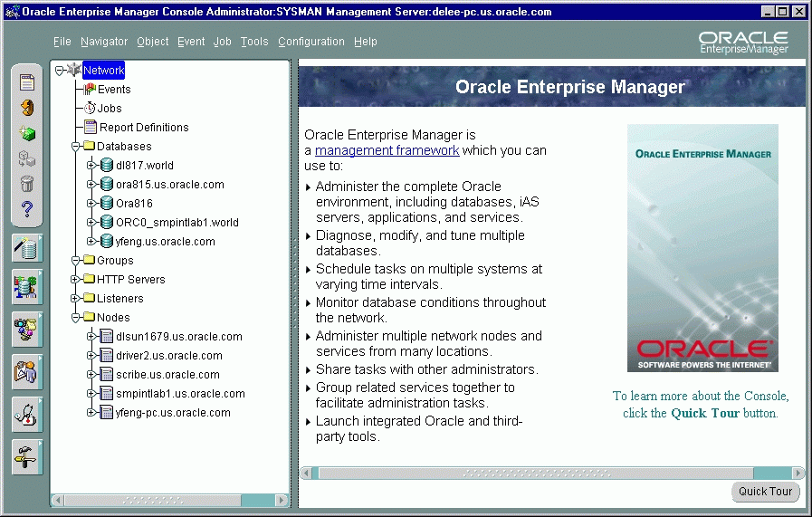This screenshot has width=812, height=517.
Task: Click the blue question mark help icon
Action: pos(27,210)
